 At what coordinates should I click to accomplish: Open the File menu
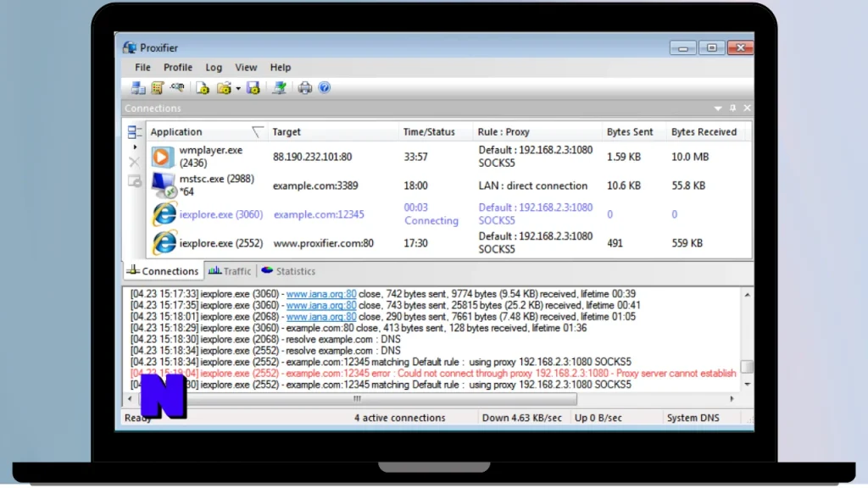click(142, 67)
